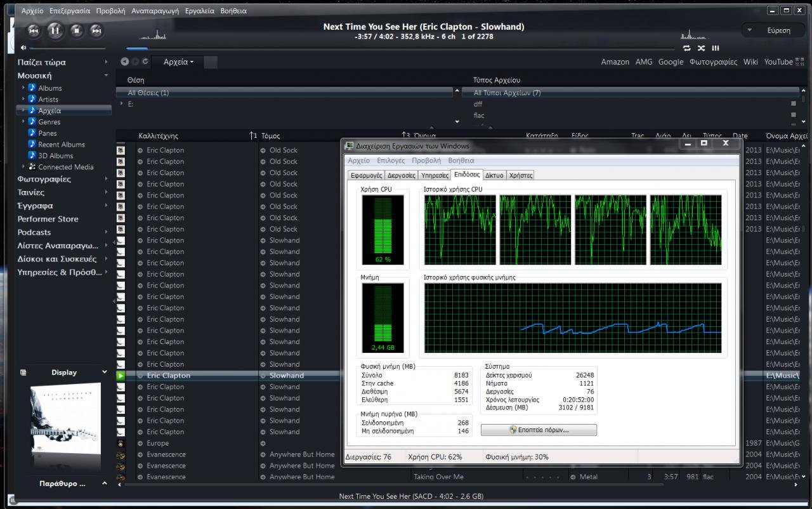Open the YouTube link

[x=778, y=62]
